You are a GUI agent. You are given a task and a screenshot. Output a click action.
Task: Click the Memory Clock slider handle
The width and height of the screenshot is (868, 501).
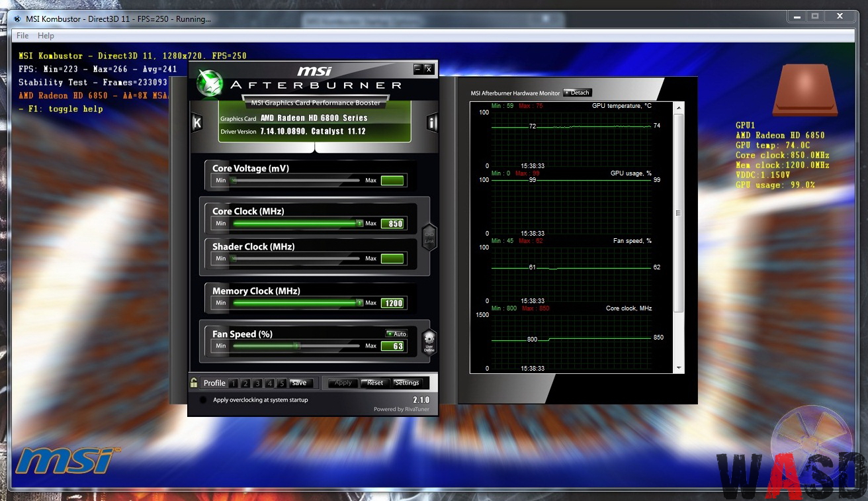point(360,302)
